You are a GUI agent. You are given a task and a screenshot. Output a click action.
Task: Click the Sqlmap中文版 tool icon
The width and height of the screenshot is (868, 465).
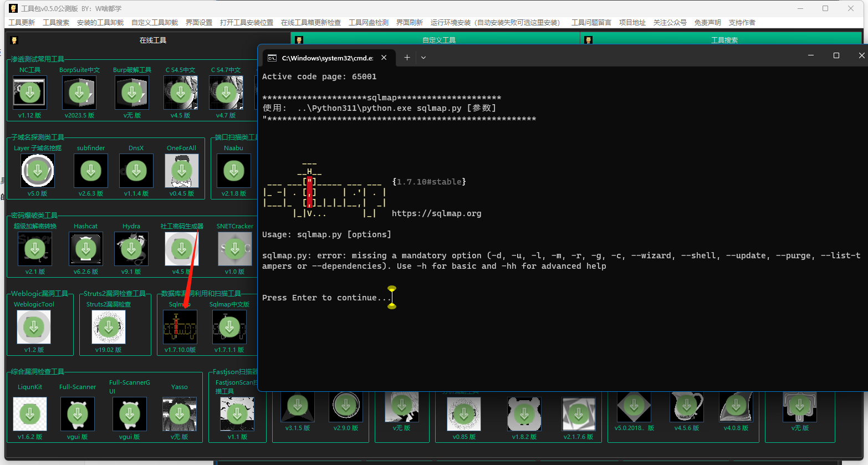(229, 327)
